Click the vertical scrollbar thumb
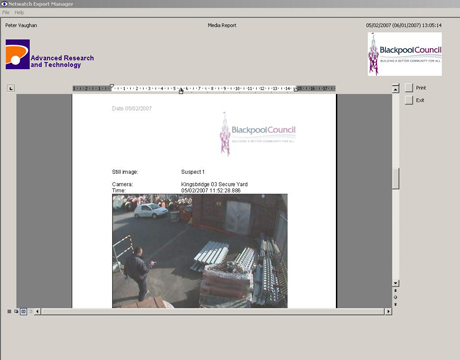Screen dimensions: 460x360 point(395,179)
